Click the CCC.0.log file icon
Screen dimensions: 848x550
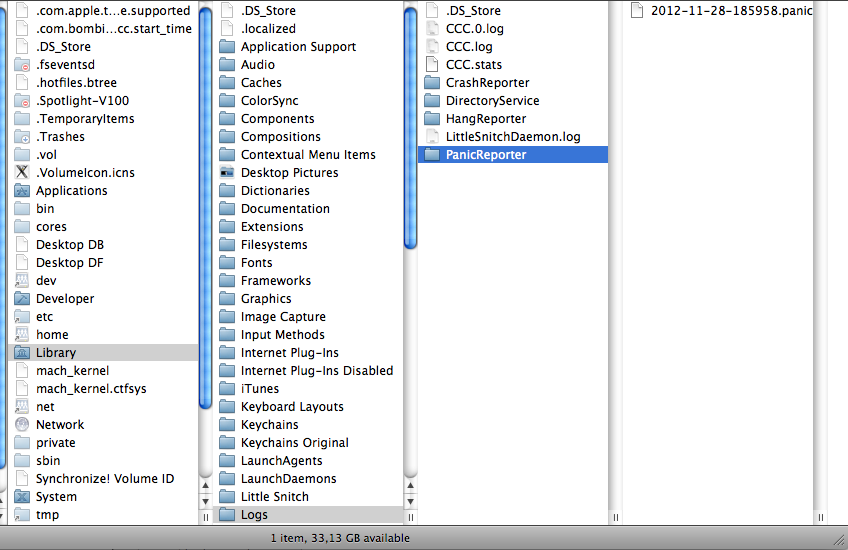click(432, 29)
